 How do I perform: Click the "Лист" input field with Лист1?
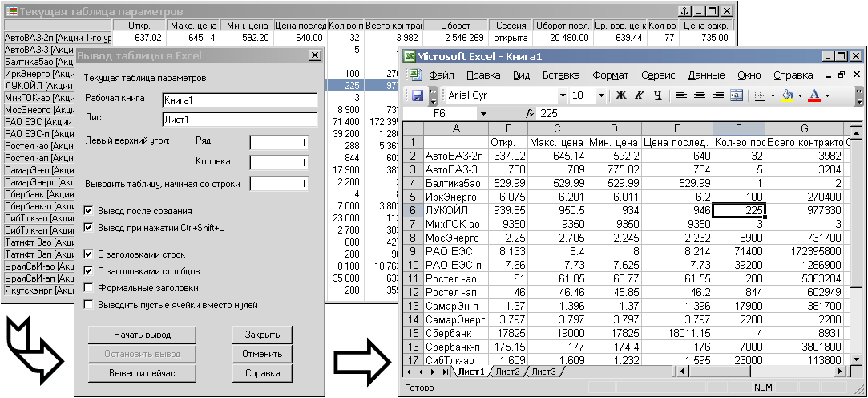coord(240,120)
